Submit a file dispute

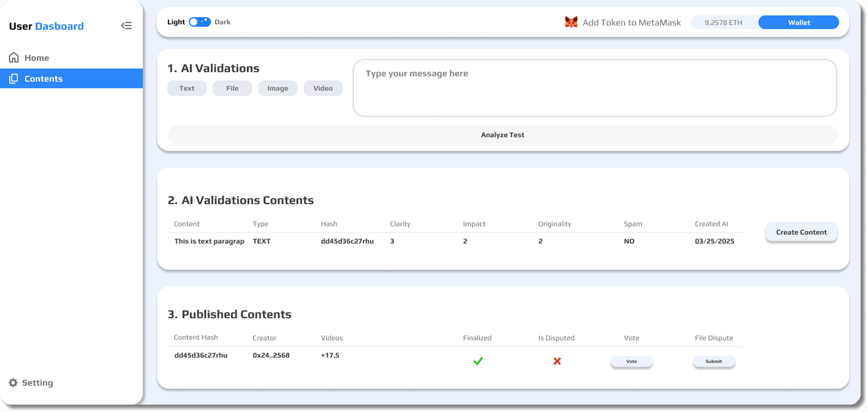coord(714,362)
